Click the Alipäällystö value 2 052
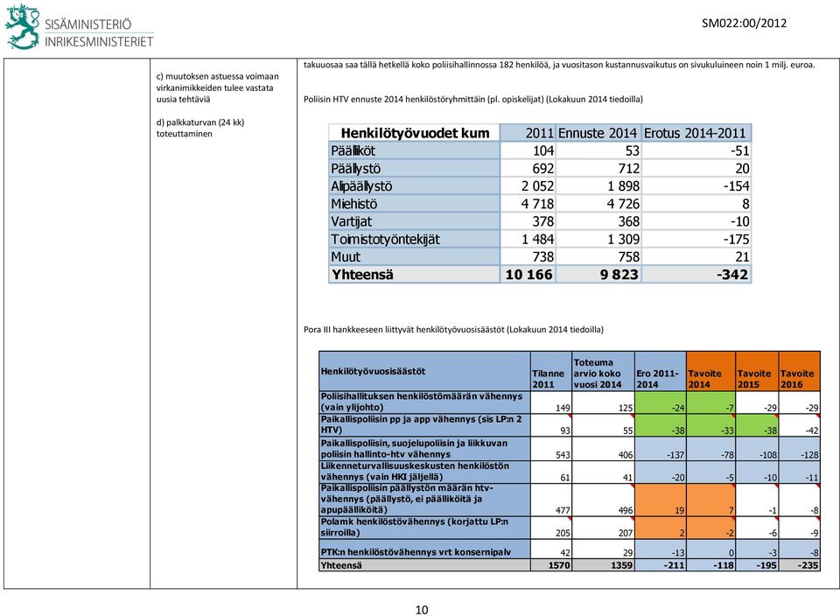The image size is (840, 616). click(538, 186)
